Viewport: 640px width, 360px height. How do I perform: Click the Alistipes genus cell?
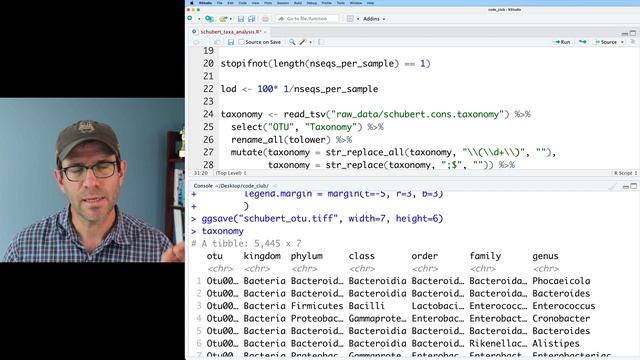coord(556,343)
